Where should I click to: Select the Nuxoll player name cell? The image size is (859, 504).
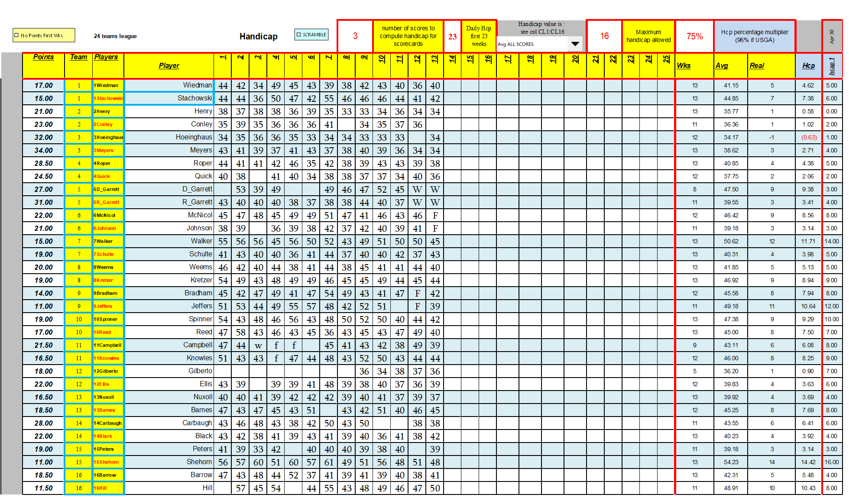point(169,397)
